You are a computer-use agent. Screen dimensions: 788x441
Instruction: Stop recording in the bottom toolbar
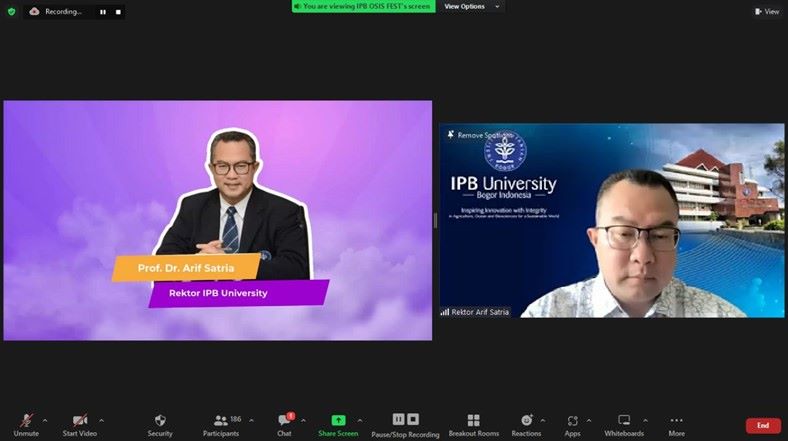[413, 419]
